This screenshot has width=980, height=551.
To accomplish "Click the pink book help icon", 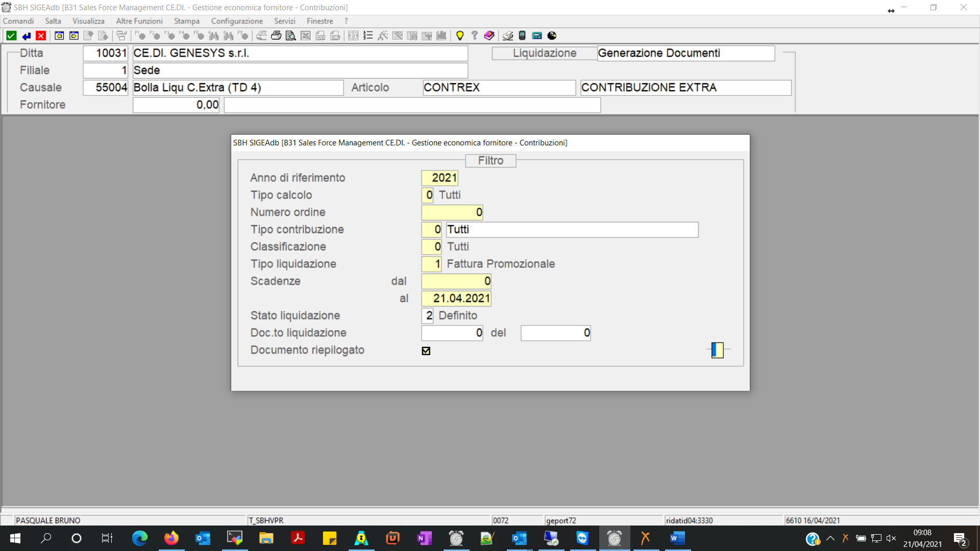I will click(x=489, y=36).
